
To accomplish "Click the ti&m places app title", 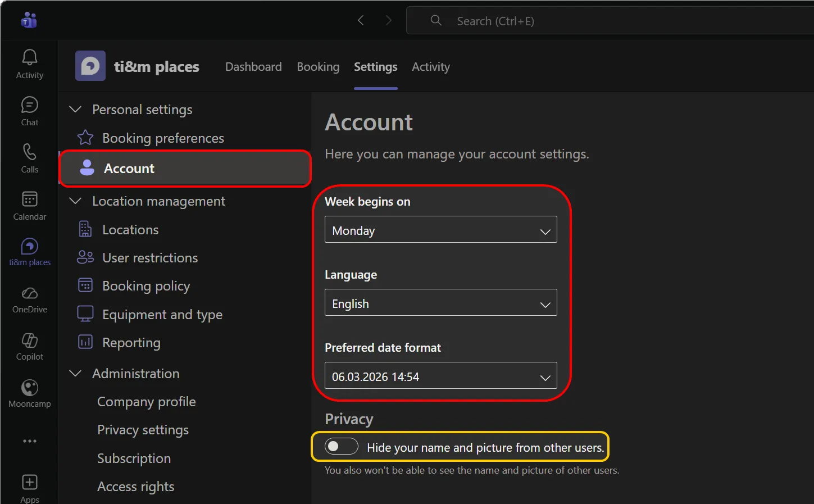I will click(x=157, y=66).
